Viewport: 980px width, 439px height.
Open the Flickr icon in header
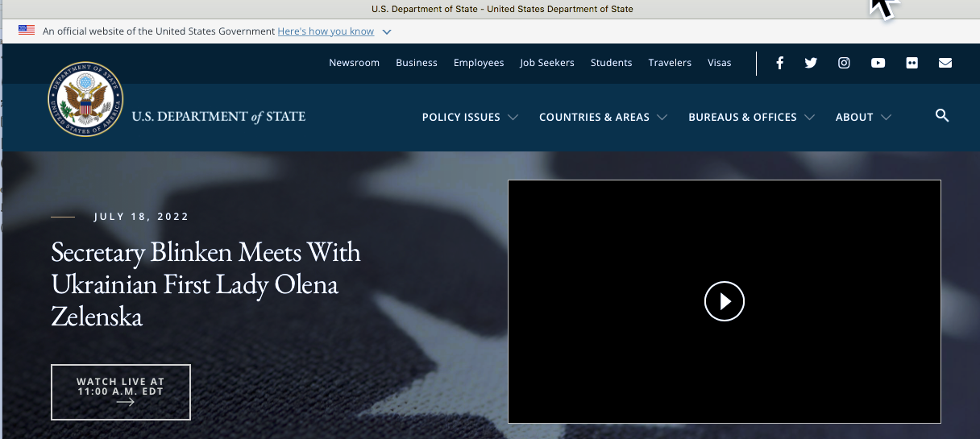click(911, 63)
